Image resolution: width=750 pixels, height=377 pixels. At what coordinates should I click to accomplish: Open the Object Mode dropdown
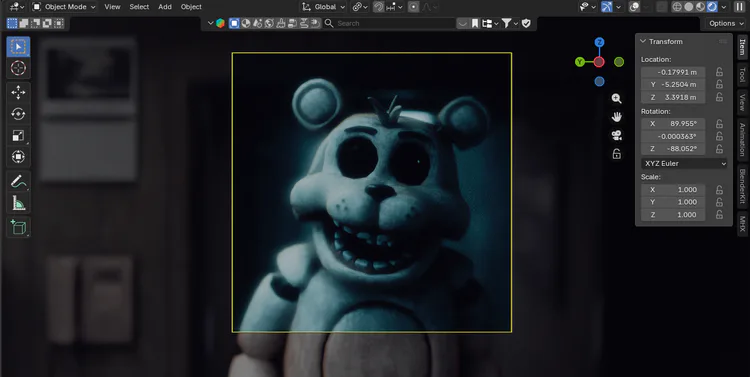64,7
